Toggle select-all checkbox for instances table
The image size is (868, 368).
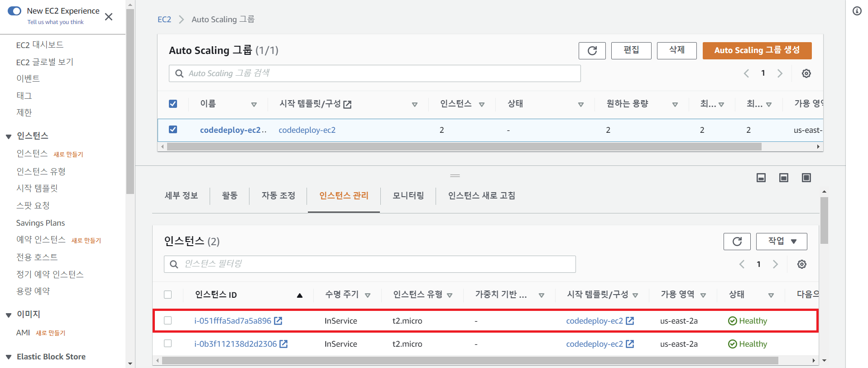[x=168, y=295]
